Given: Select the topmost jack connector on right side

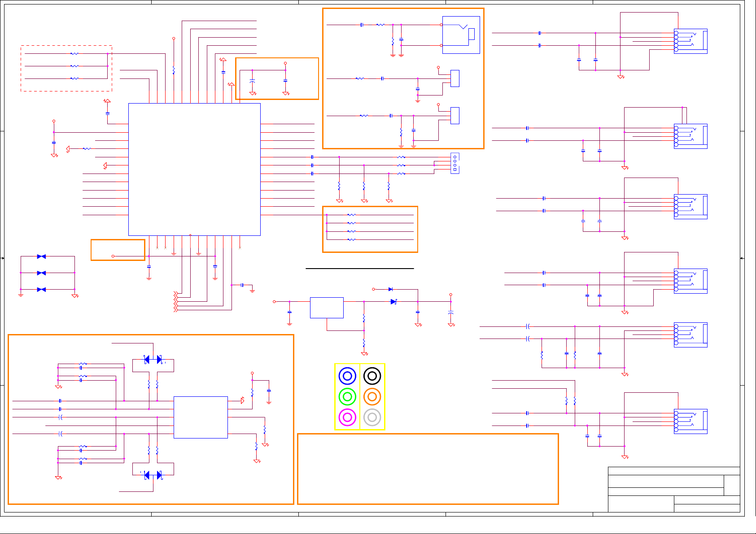Looking at the screenshot, I should (x=690, y=41).
